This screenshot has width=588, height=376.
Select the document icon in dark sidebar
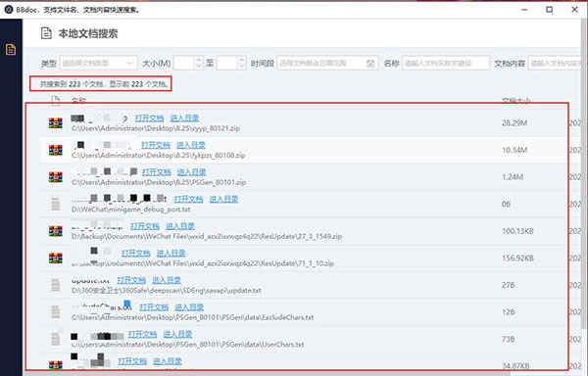11,49
